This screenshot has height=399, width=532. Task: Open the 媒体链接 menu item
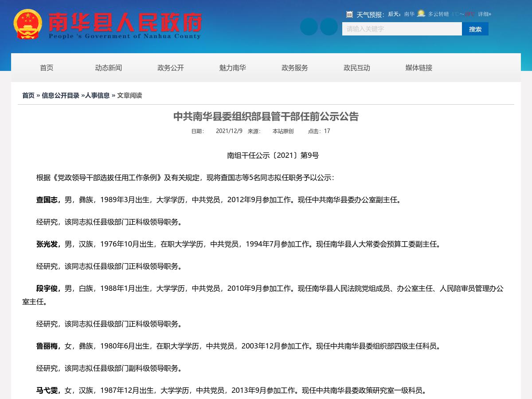[x=419, y=68]
